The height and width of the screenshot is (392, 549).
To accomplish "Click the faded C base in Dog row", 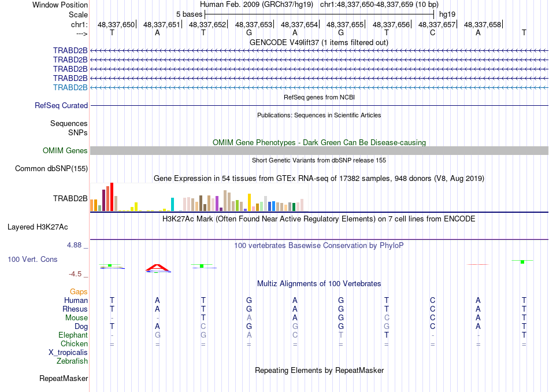I will pos(203,327).
